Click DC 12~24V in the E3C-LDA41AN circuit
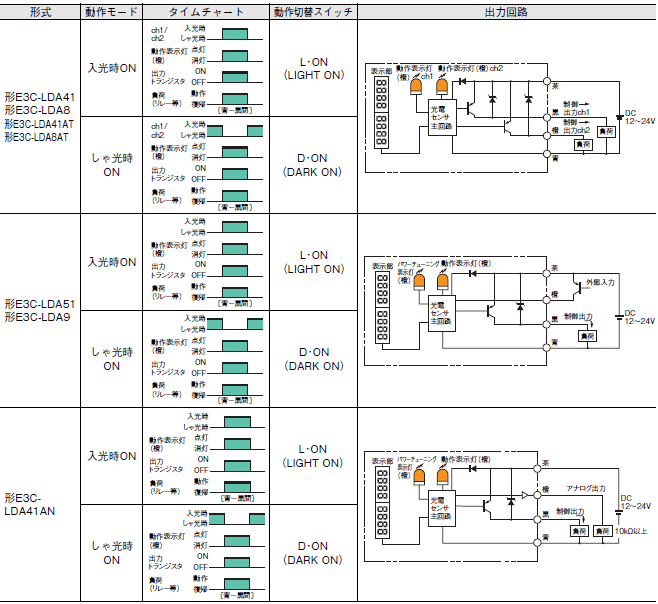Viewport: 658px width, 604px height. tap(636, 502)
